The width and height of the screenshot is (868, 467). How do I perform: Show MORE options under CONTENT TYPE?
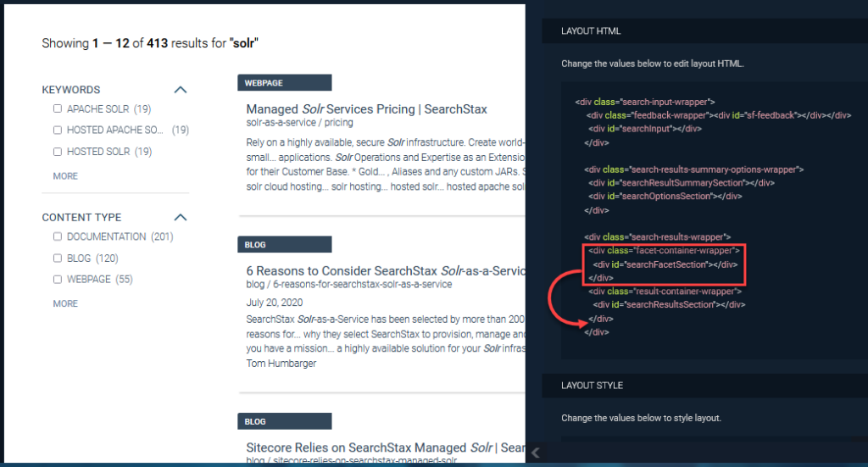[65, 303]
